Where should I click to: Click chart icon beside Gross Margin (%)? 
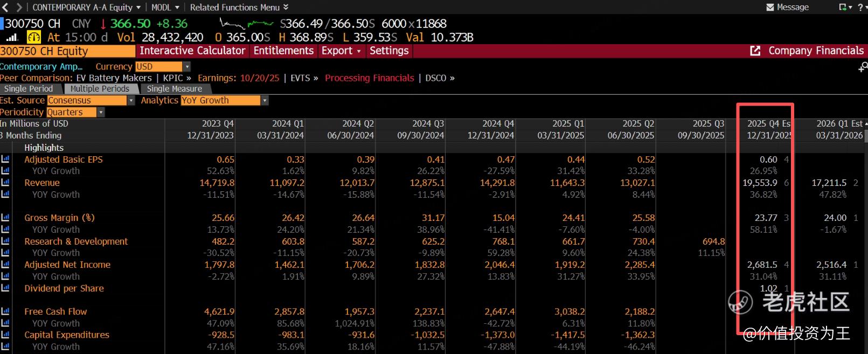5,218
